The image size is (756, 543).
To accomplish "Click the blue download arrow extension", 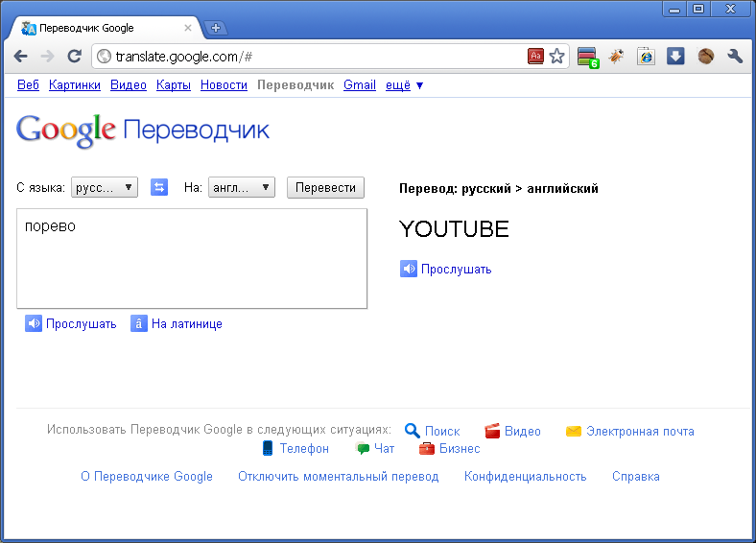I will pyautogui.click(x=675, y=57).
